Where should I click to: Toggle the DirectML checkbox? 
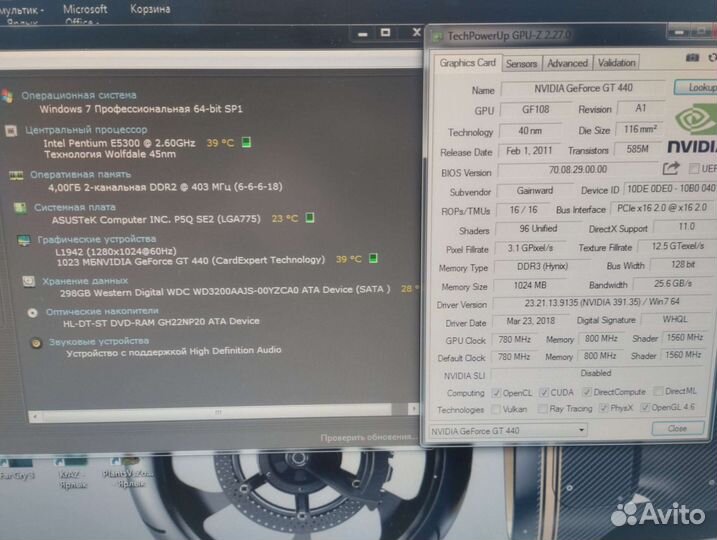tap(658, 391)
